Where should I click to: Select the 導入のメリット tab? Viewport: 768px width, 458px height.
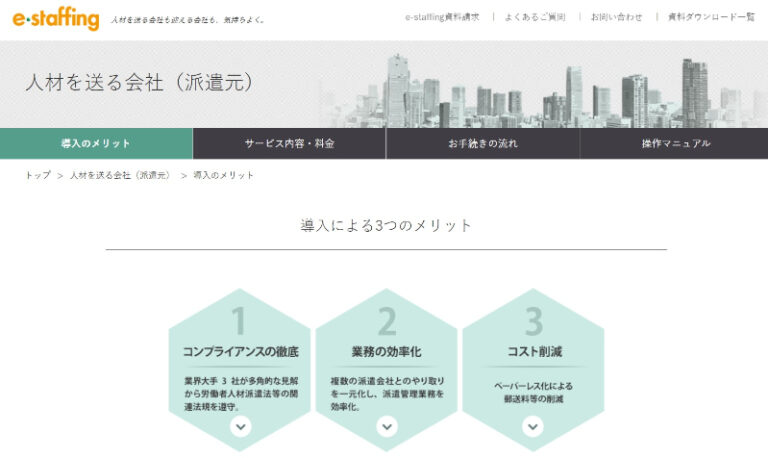(96, 143)
